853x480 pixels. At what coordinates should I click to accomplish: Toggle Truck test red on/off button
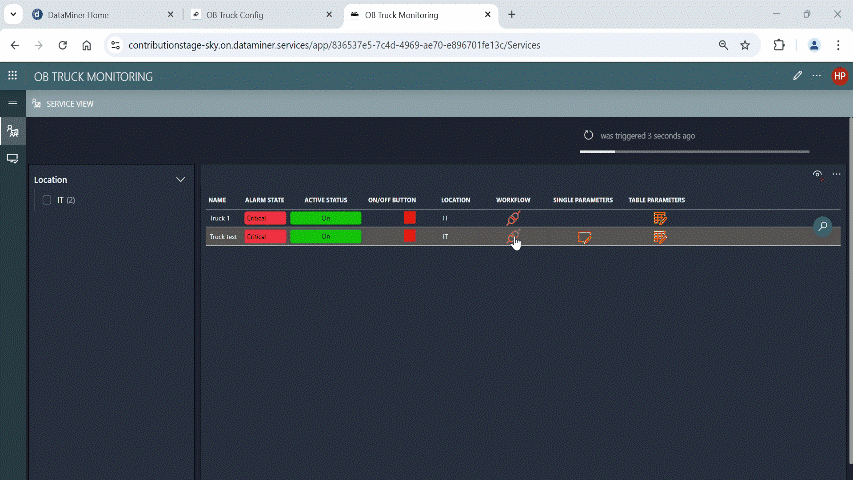[x=410, y=236]
